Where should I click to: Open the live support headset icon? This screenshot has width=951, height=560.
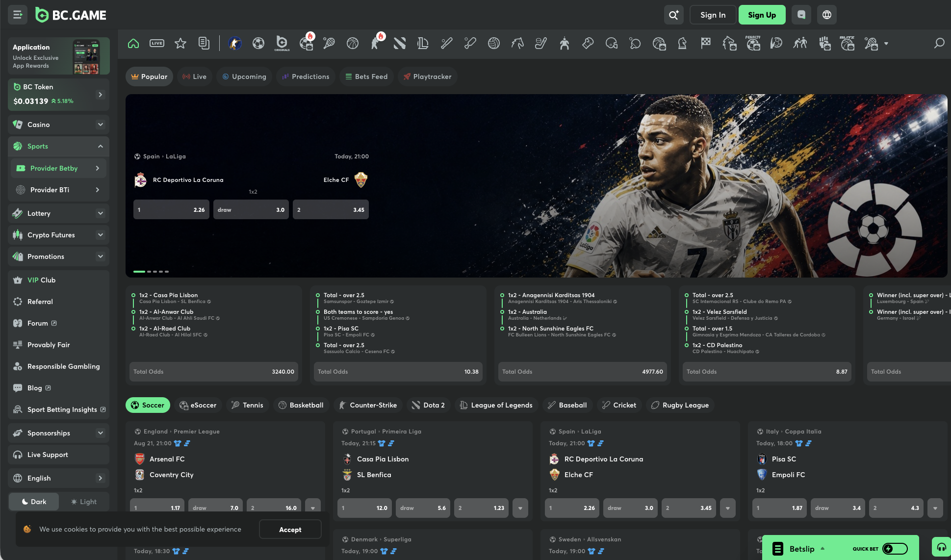(941, 547)
